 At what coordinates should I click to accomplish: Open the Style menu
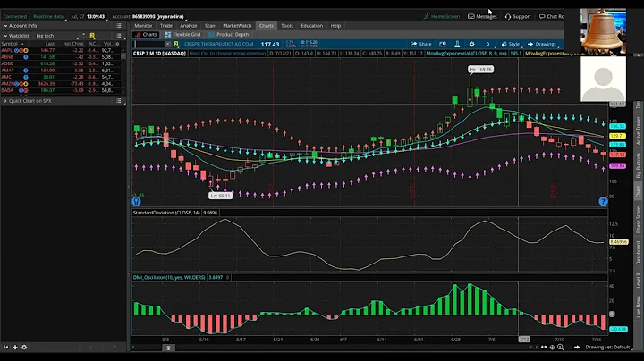click(511, 44)
